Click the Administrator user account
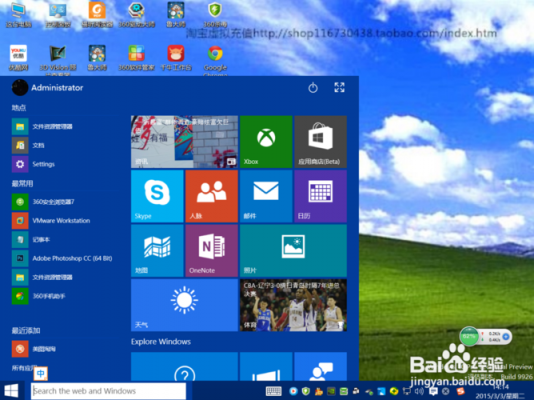The height and width of the screenshot is (400, 534). (x=48, y=87)
